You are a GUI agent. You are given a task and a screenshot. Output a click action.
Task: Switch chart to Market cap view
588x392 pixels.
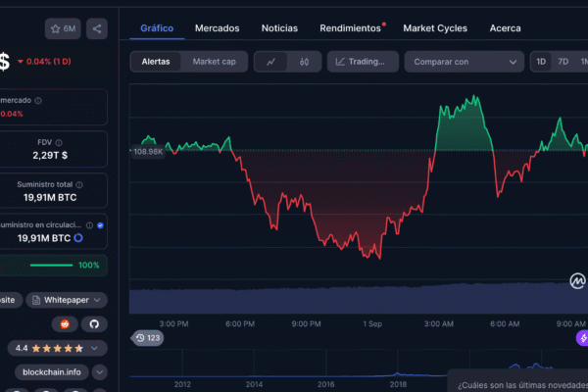(x=214, y=62)
